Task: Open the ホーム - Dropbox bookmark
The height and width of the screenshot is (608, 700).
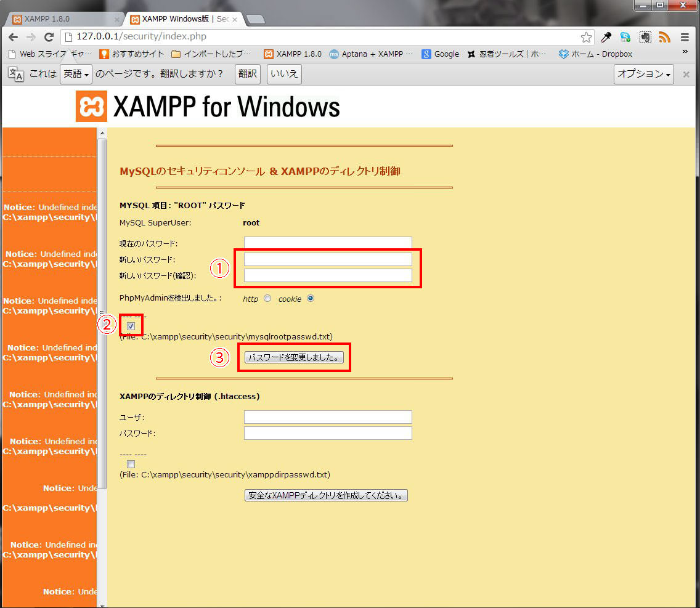Action: coord(595,54)
